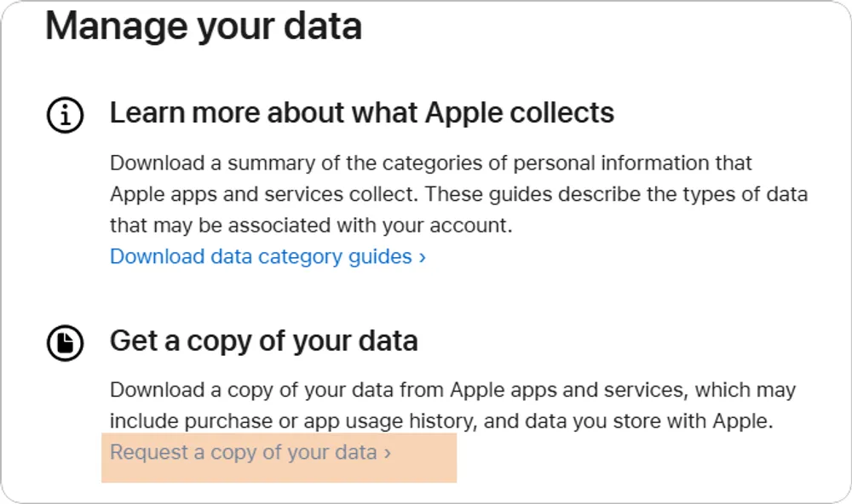Click chevron after Download data category guides
This screenshot has width=852, height=504.
click(423, 257)
